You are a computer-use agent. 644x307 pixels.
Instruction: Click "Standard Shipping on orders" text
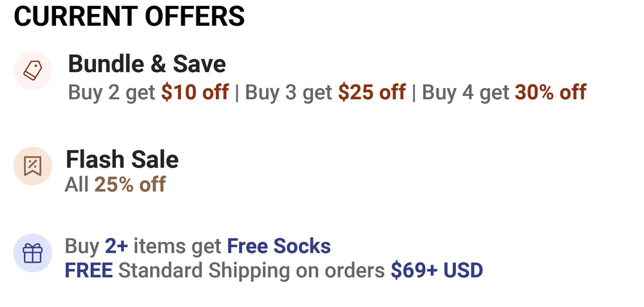251,270
